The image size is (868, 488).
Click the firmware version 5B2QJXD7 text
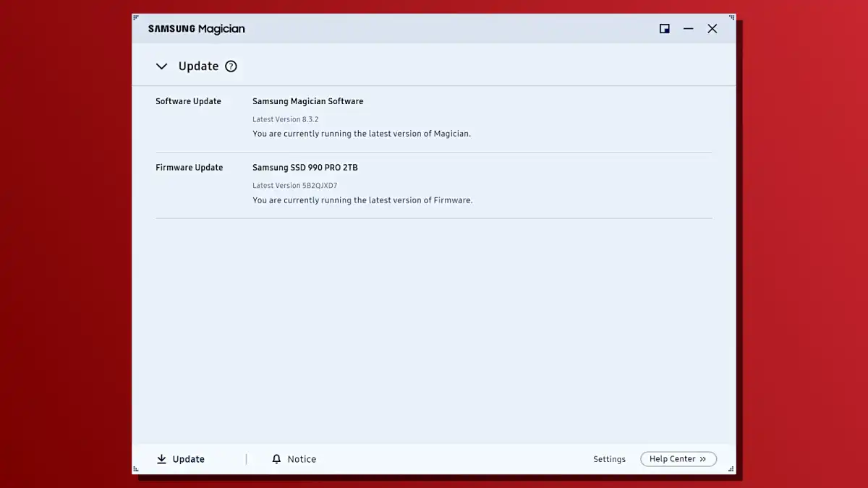click(x=320, y=186)
